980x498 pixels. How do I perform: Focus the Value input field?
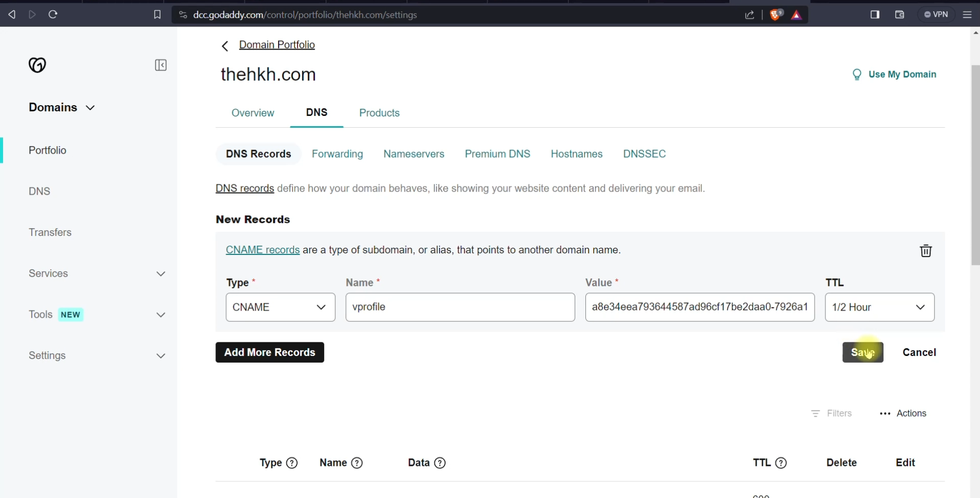click(700, 307)
